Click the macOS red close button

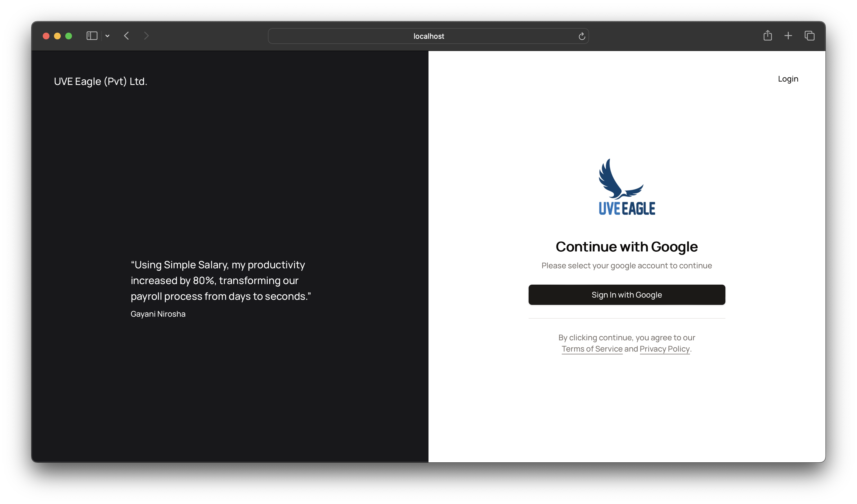pos(46,35)
